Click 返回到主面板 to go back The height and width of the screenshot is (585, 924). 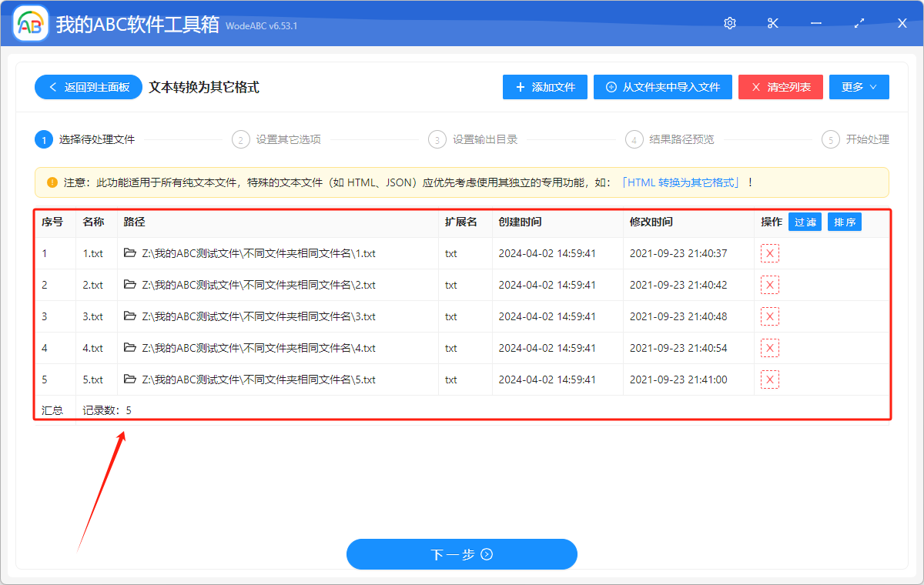click(87, 86)
